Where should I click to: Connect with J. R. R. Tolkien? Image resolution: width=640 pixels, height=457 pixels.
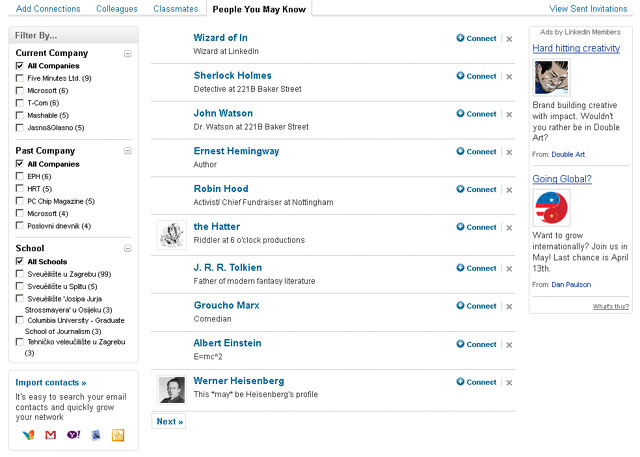pyautogui.click(x=476, y=268)
